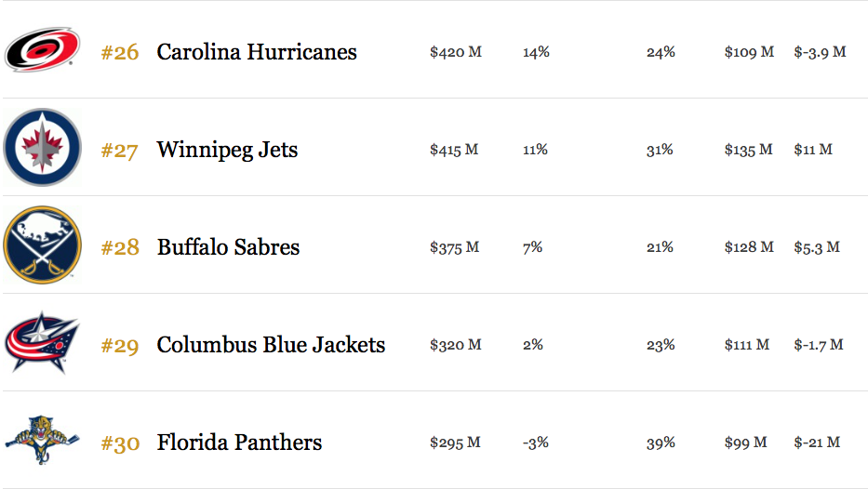This screenshot has height=489, width=868.
Task: Click the $-1.7 M income for Columbus
Action: [818, 345]
